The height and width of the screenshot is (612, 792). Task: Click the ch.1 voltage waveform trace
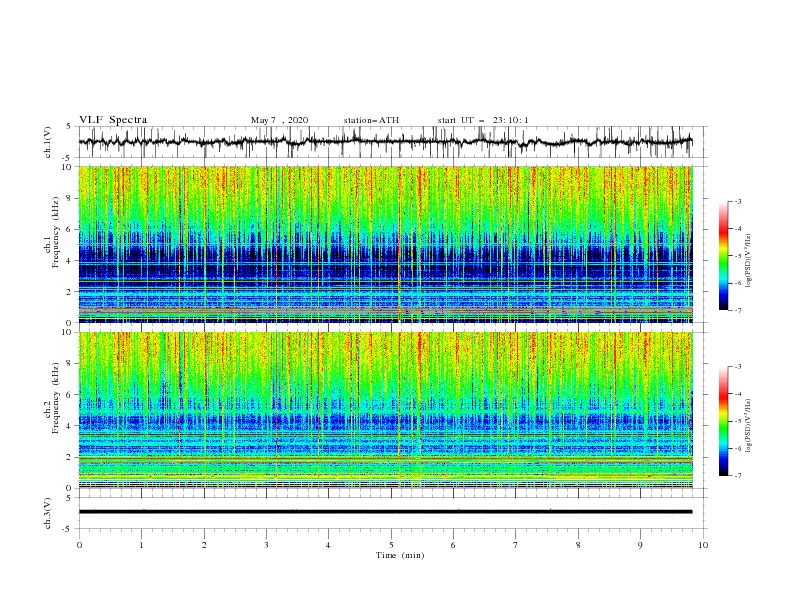tap(385, 142)
